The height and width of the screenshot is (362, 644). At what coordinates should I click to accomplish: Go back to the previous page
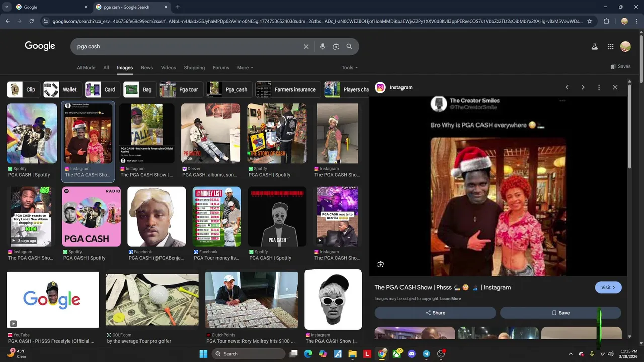click(7, 21)
